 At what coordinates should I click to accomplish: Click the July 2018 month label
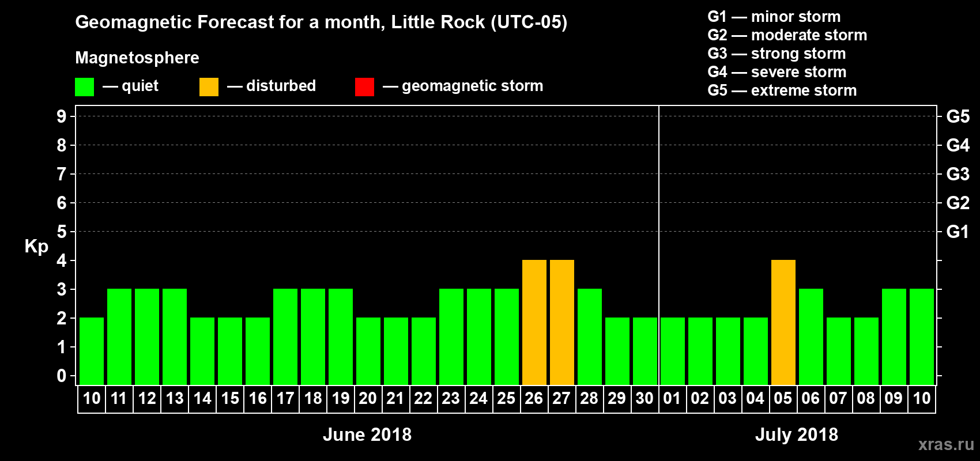797,434
